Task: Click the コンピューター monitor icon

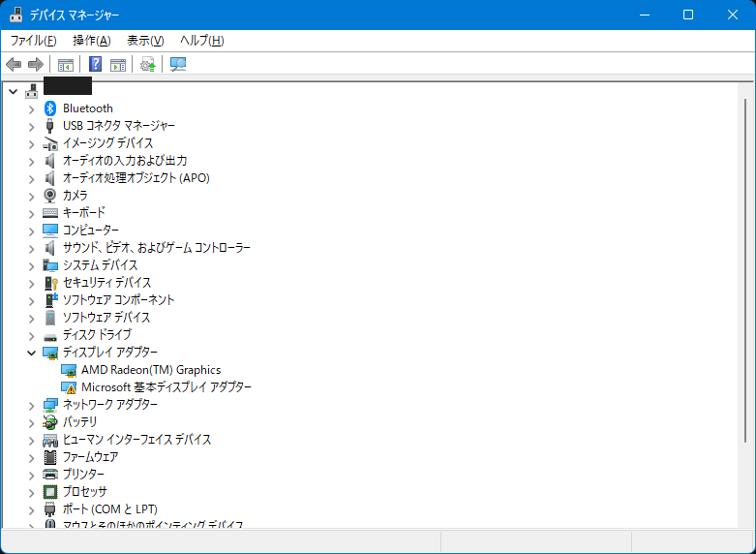Action: 50,231
